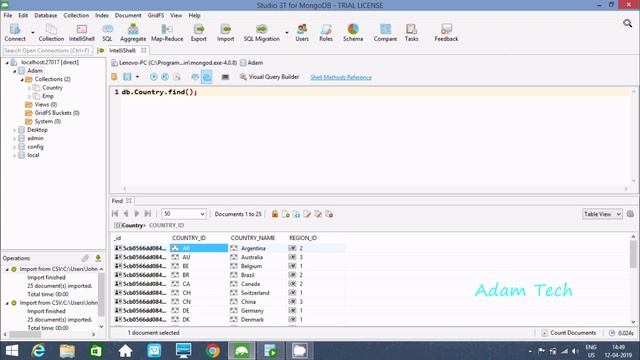Viewport: 640px width, 360px height.
Task: Click the delete document icon in the results toolbar
Action: coord(329,214)
